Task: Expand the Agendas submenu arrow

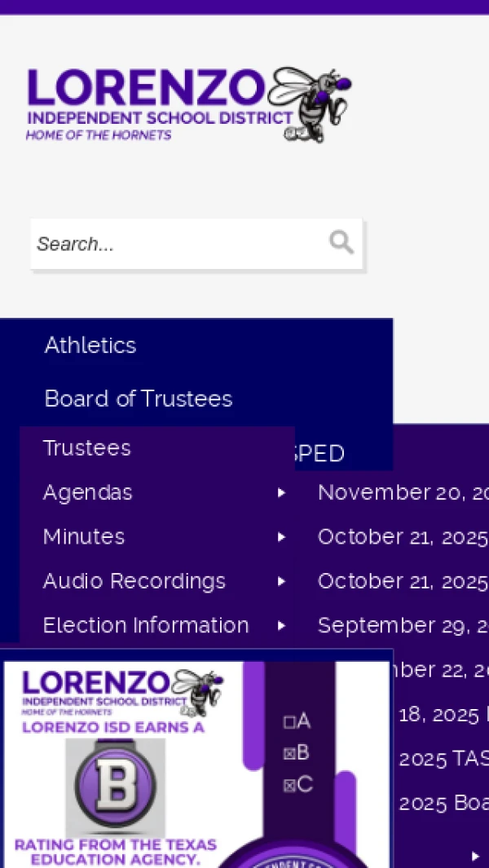Action: click(281, 492)
